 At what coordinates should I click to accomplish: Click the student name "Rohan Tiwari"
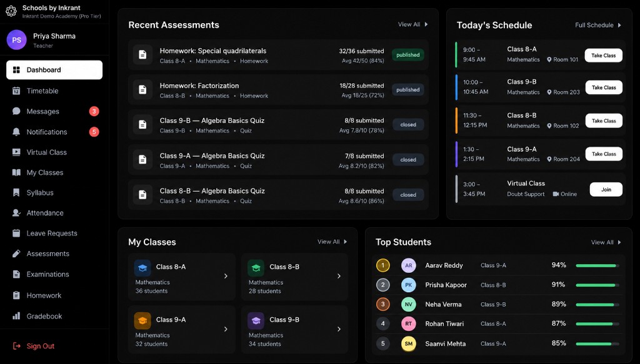[x=444, y=323]
